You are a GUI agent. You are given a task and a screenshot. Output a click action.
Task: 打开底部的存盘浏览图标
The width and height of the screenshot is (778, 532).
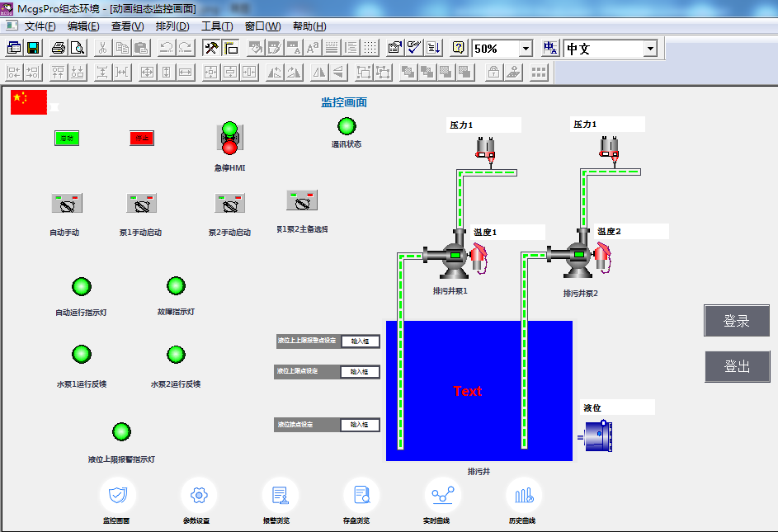(x=361, y=493)
